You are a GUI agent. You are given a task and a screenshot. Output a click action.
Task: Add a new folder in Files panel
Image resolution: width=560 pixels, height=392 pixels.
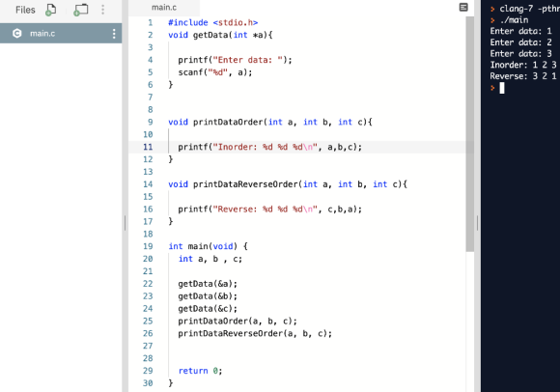tap(81, 10)
